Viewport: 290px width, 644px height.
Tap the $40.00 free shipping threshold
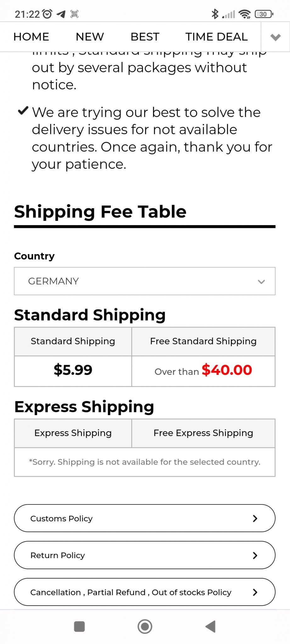point(227,370)
